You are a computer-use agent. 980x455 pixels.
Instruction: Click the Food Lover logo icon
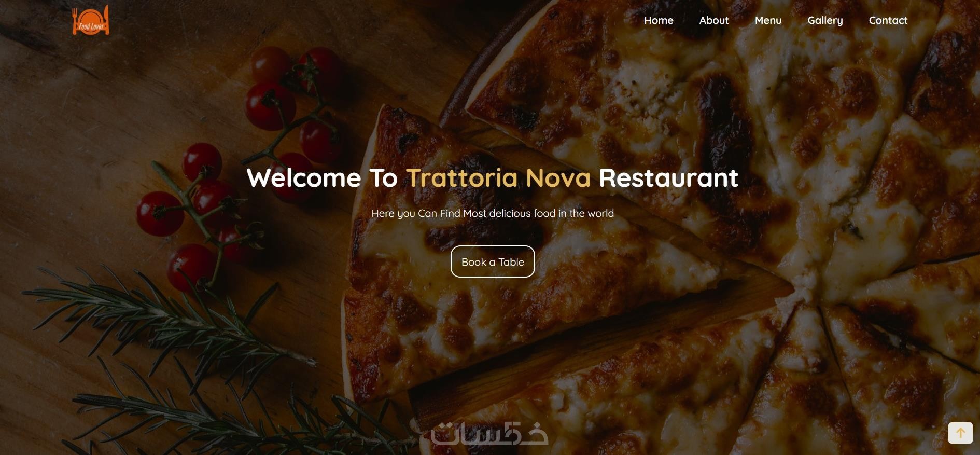point(91,21)
